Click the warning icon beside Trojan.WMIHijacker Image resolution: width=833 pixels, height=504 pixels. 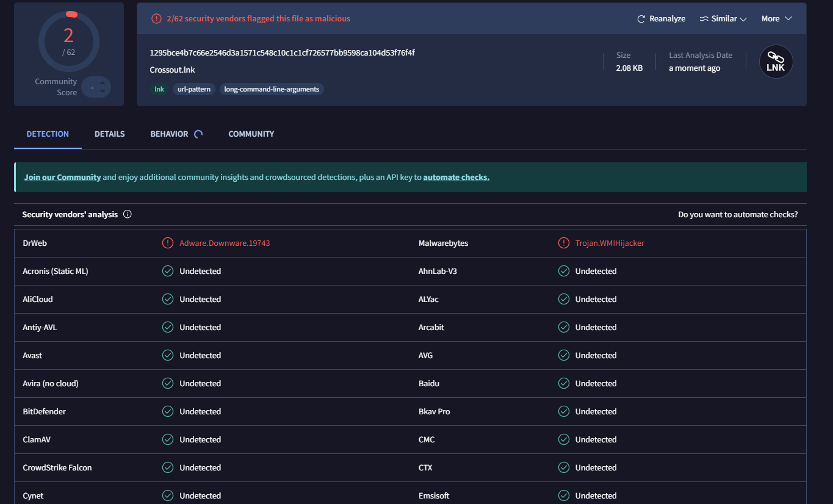(564, 243)
